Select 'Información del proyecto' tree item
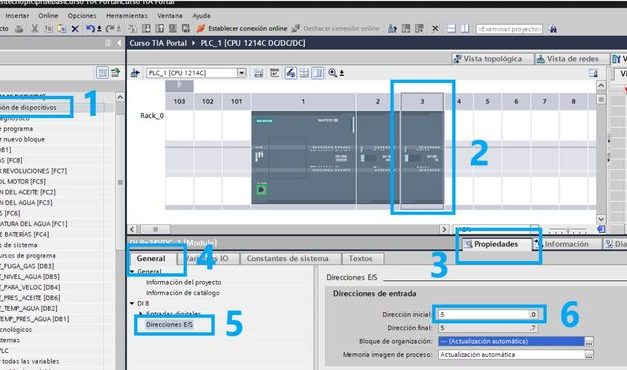 point(184,282)
